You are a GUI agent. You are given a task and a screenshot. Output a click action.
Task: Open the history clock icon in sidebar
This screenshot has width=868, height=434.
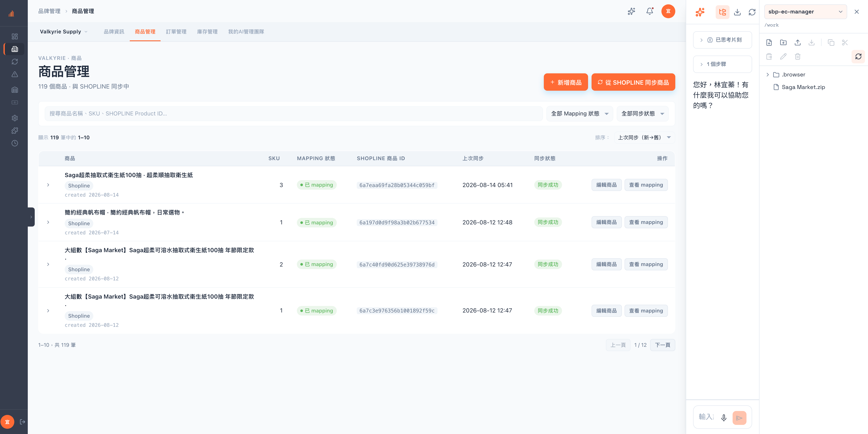coord(15,143)
